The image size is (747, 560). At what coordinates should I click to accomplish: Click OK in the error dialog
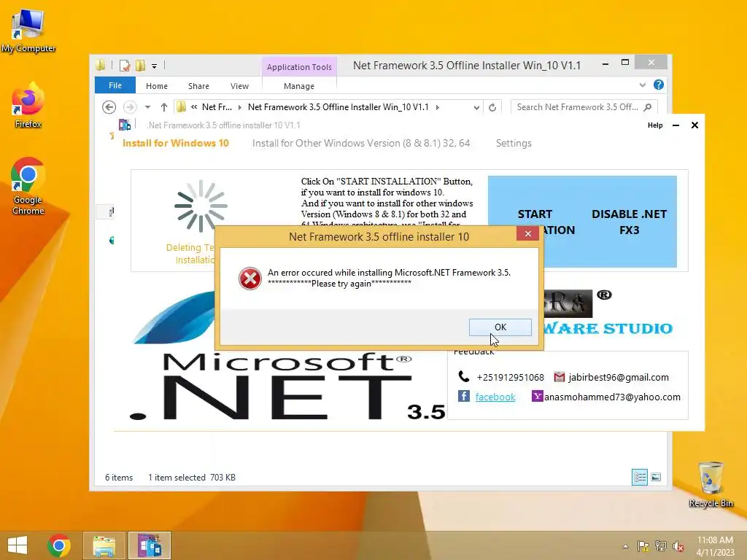[500, 327]
